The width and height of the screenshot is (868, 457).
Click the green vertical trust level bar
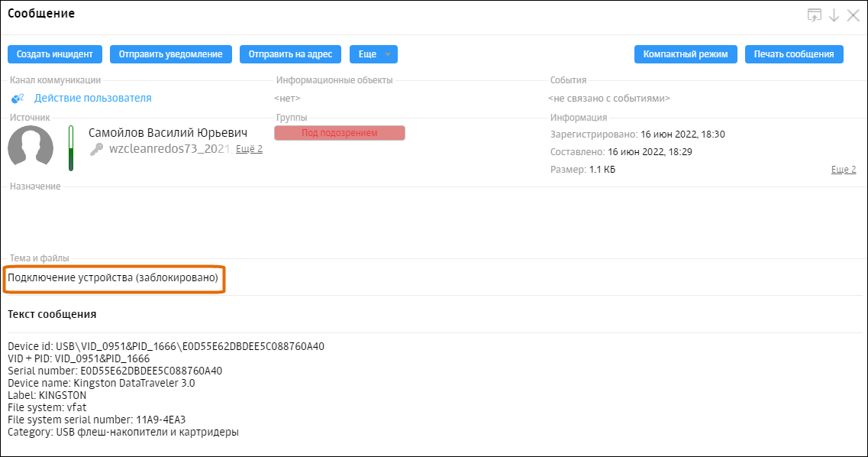click(x=71, y=148)
